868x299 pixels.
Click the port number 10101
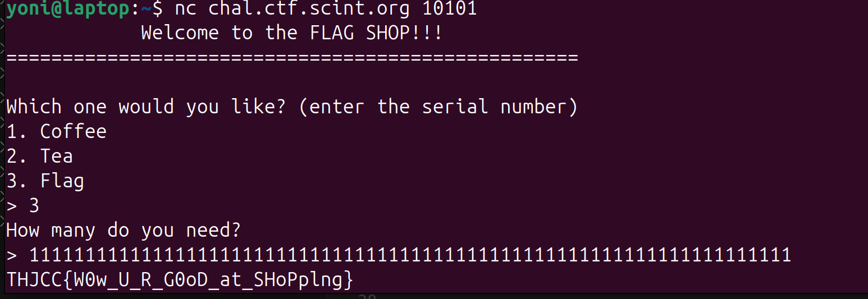pyautogui.click(x=449, y=8)
